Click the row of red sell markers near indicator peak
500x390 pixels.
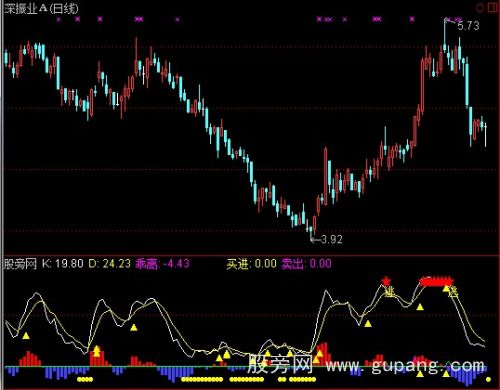click(437, 282)
